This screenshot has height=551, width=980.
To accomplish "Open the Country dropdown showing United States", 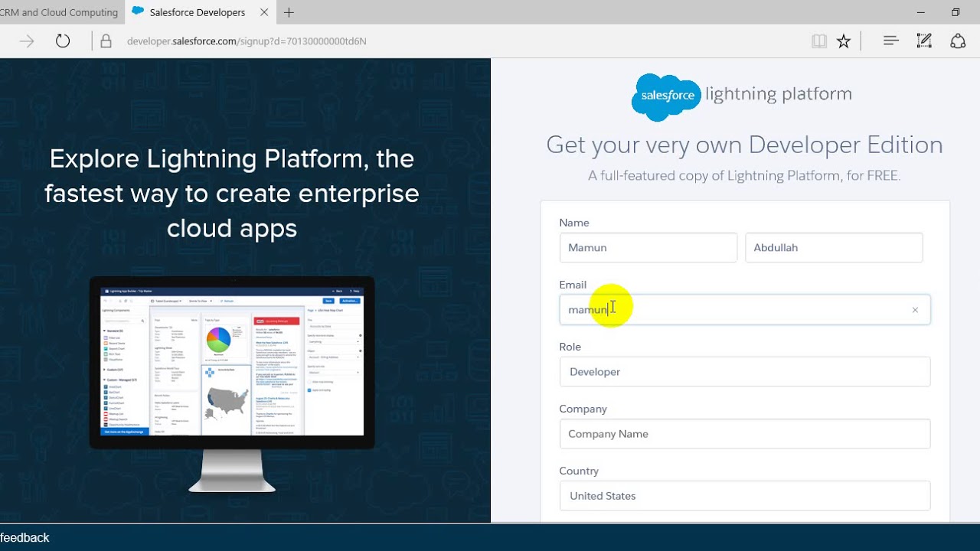I will point(745,496).
